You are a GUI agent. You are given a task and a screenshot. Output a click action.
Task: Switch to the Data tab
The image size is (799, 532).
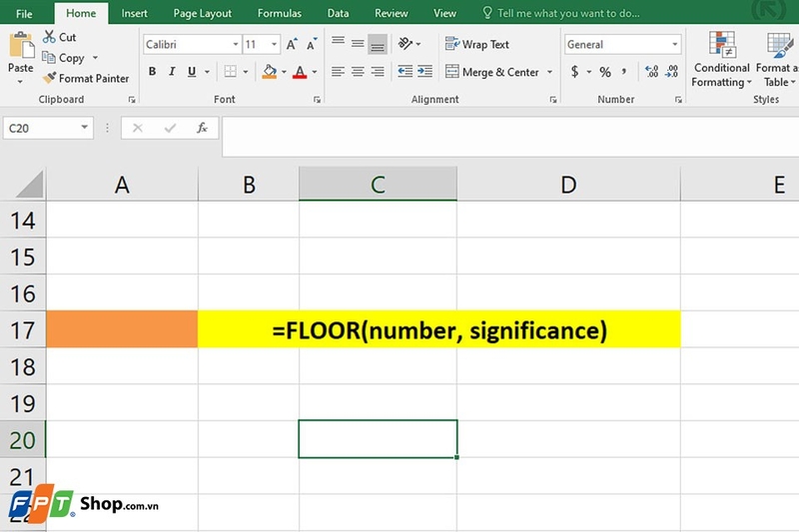tap(338, 13)
